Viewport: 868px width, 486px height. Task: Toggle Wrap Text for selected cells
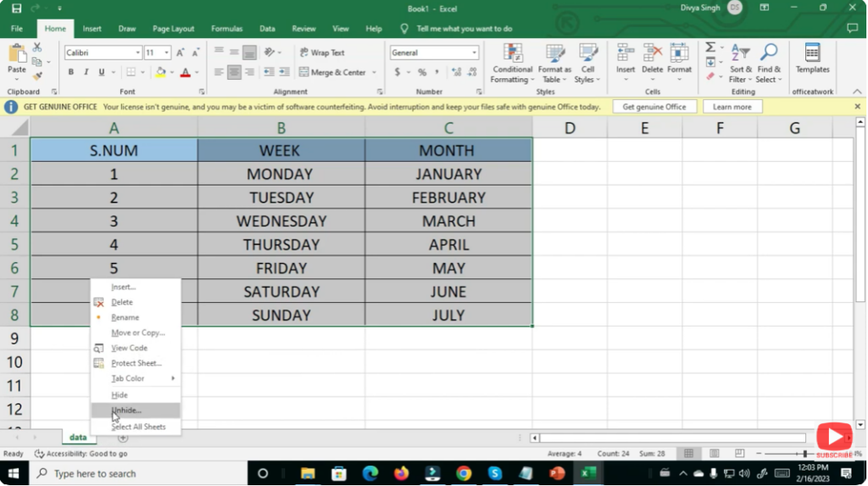point(322,53)
